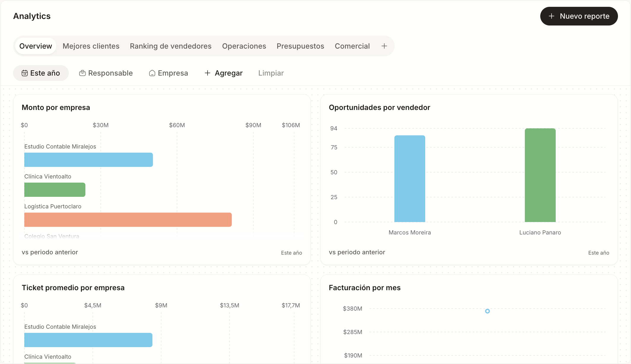Open the Ranking de vendedores tab
The width and height of the screenshot is (631, 364).
[x=171, y=46]
